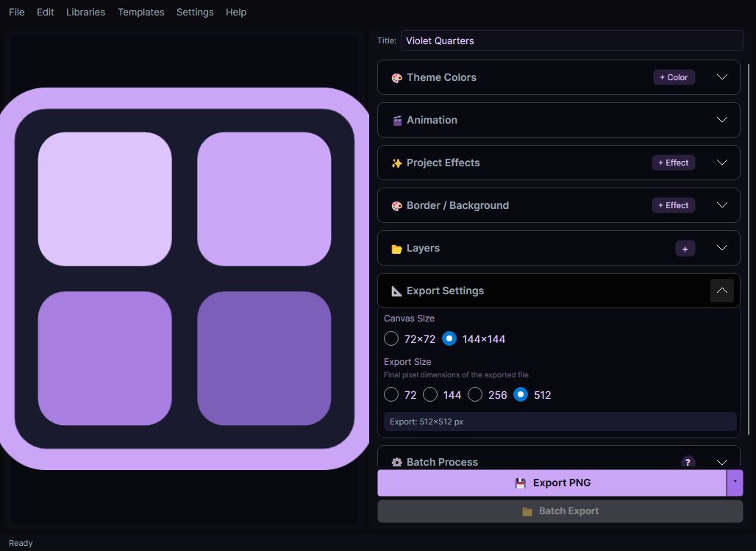
Task: Add a border/background effect with + Effect
Action: [674, 205]
